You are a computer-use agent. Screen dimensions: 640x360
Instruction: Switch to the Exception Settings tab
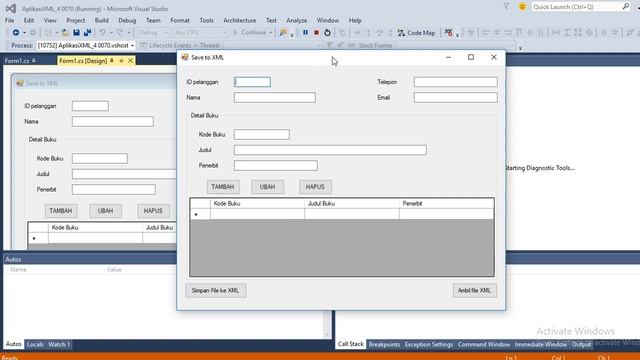pyautogui.click(x=429, y=344)
